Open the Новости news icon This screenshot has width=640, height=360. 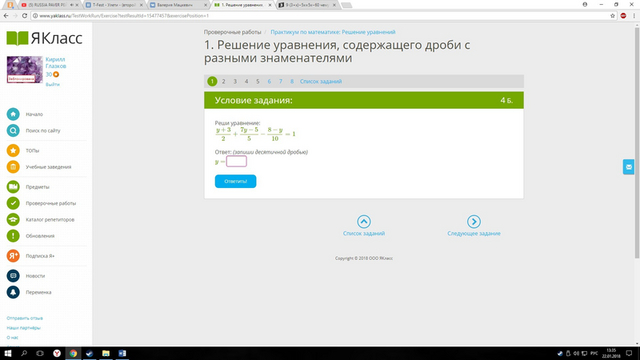coord(13,276)
